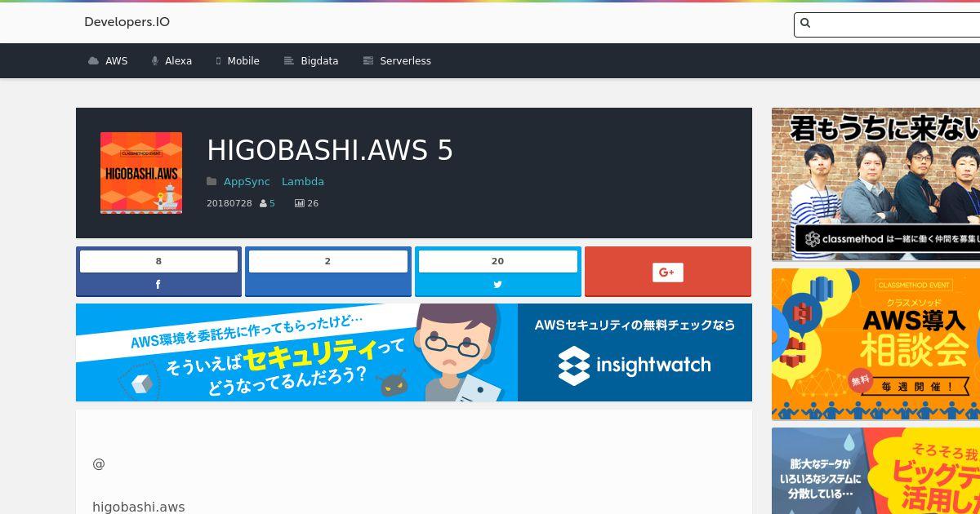Open author link labeled 5
This screenshot has width=980, height=514.
(x=272, y=203)
